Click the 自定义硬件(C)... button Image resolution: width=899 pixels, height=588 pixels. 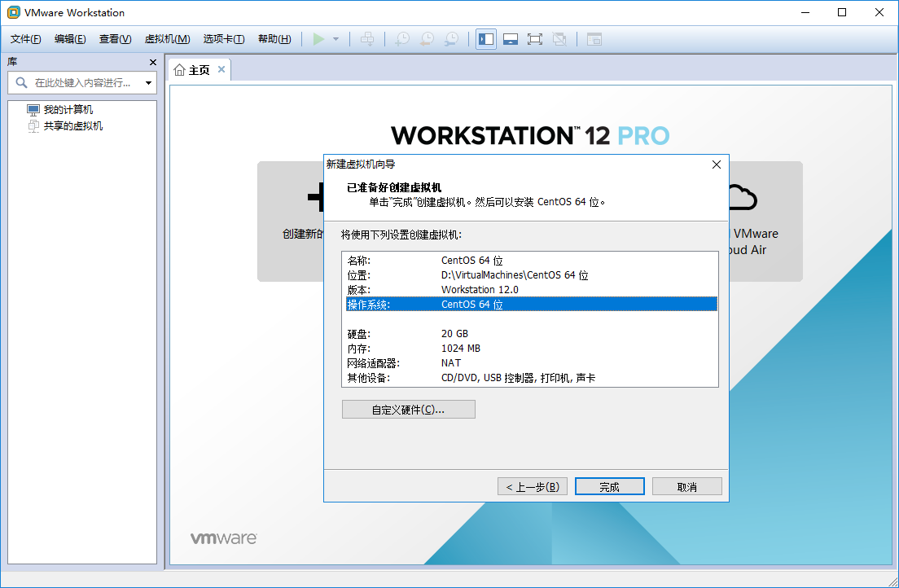coord(408,410)
